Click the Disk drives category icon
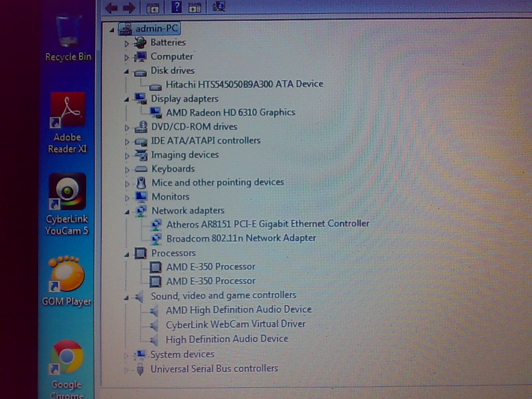Screen dimensions: 532x399 [140, 72]
